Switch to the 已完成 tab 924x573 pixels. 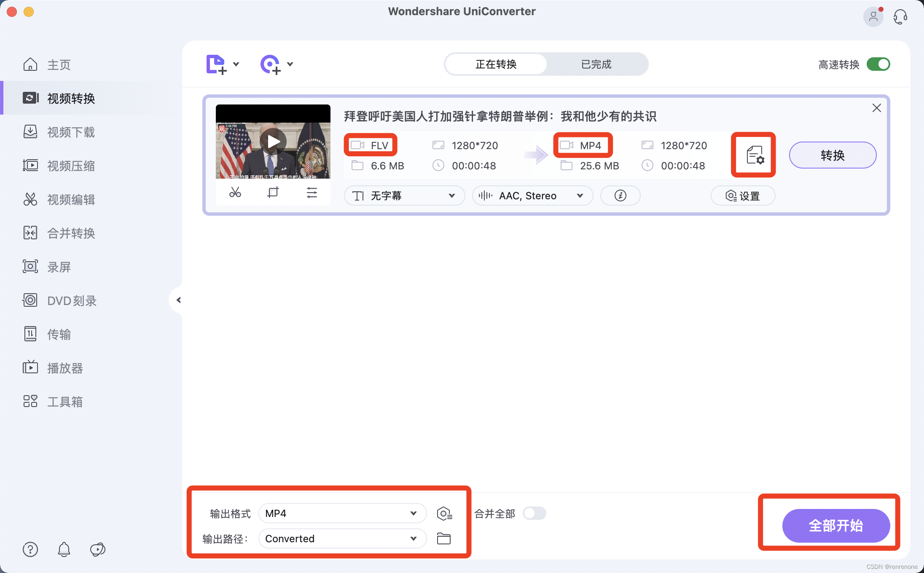point(596,64)
